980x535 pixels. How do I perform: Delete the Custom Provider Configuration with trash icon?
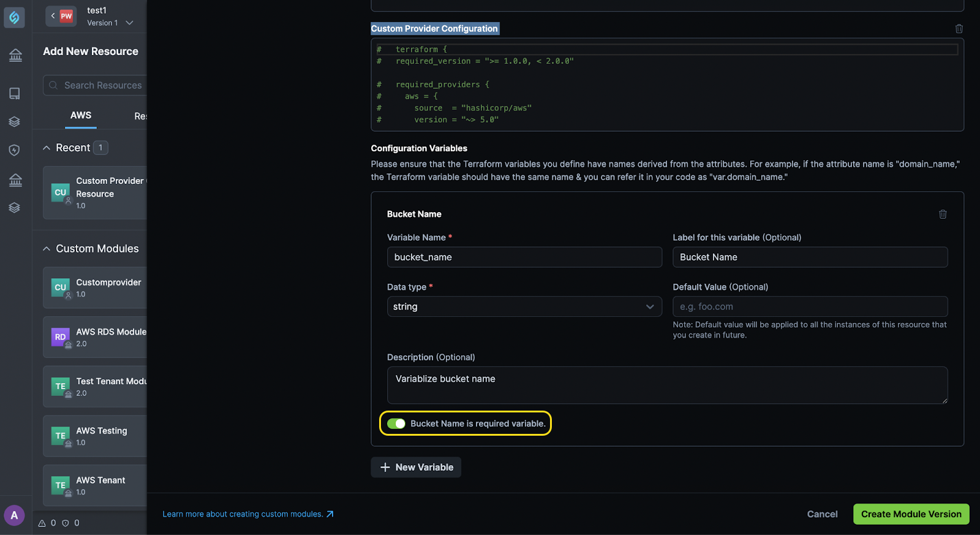coord(959,29)
